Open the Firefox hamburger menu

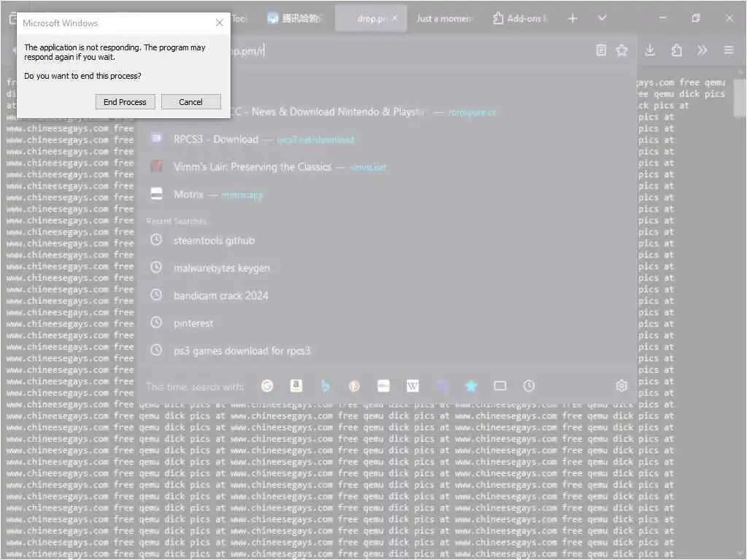(x=729, y=50)
